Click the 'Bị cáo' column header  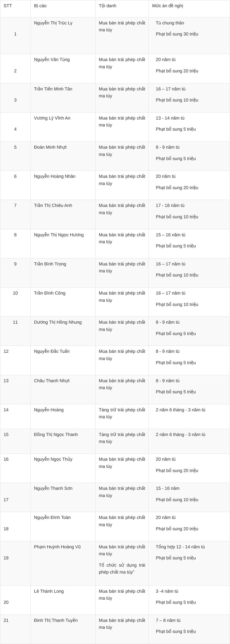(x=40, y=6)
